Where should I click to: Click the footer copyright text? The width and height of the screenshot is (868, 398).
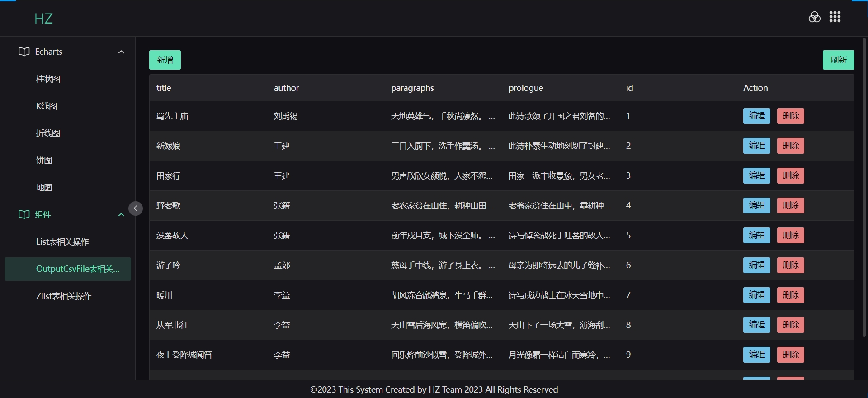pyautogui.click(x=434, y=389)
